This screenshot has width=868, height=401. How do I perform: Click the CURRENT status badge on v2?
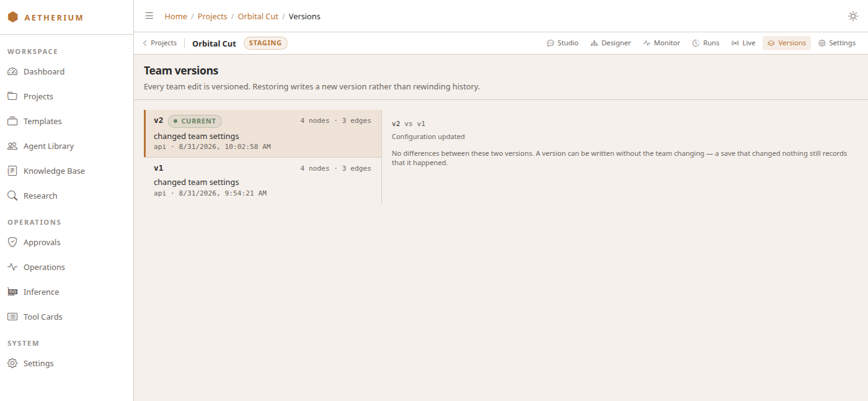[x=195, y=121]
